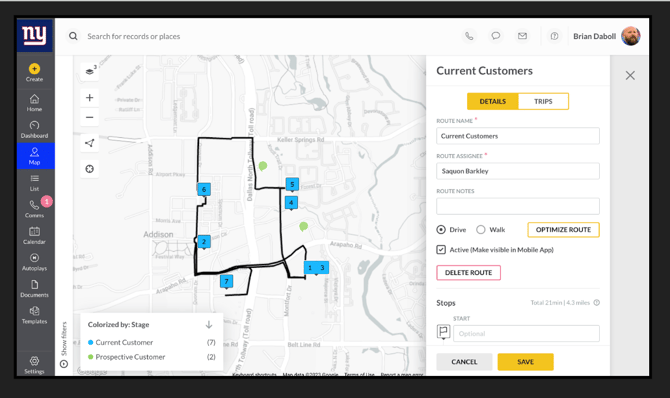Zoom out on the map
670x398 pixels.
pyautogui.click(x=89, y=117)
